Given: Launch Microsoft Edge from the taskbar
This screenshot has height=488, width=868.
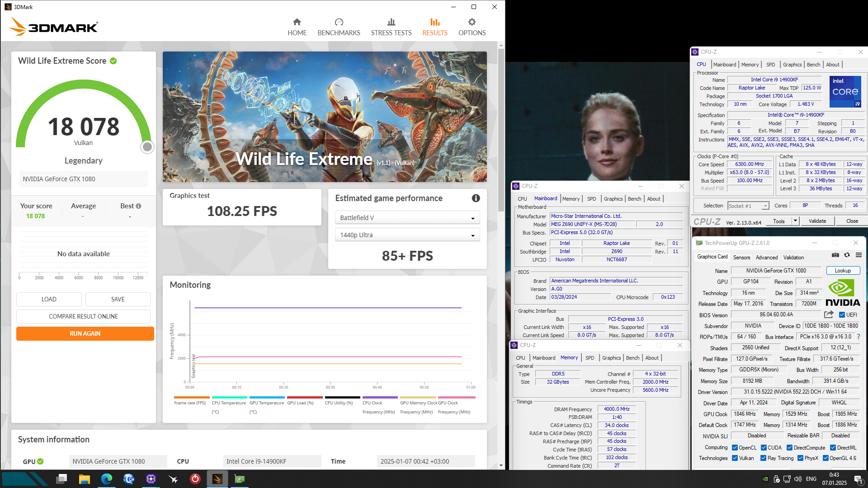Looking at the screenshot, I should 106,479.
